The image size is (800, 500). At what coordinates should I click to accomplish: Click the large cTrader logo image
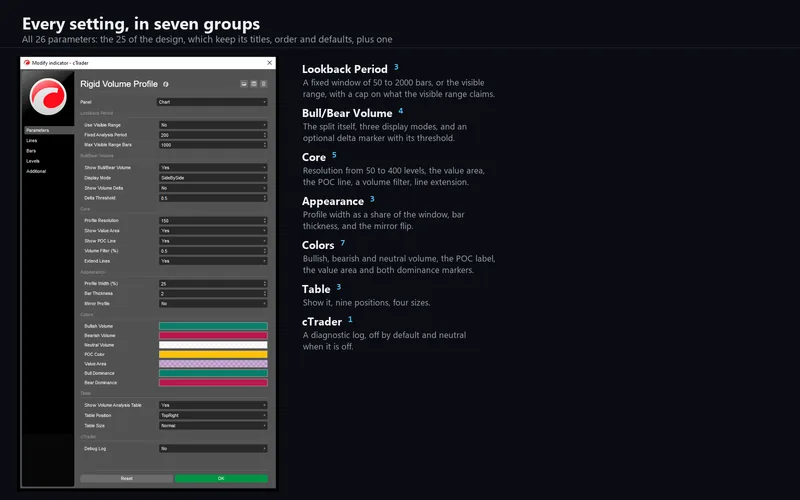point(48,96)
